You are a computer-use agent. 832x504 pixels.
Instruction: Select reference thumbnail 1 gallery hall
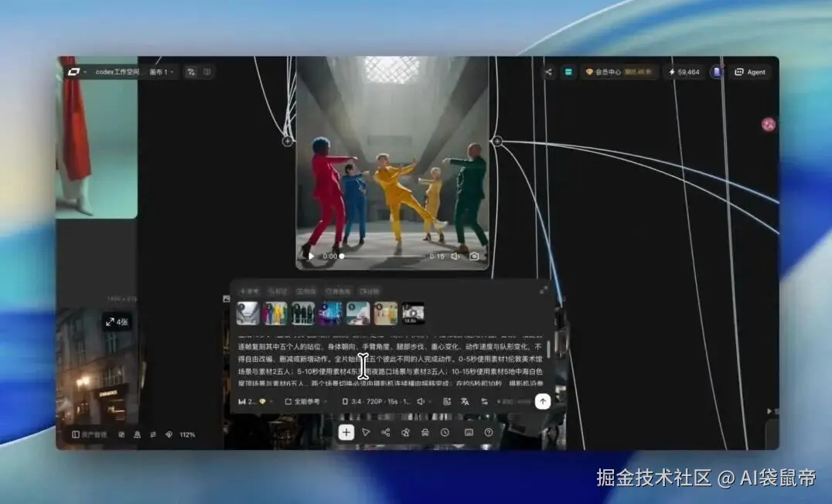[x=247, y=314]
